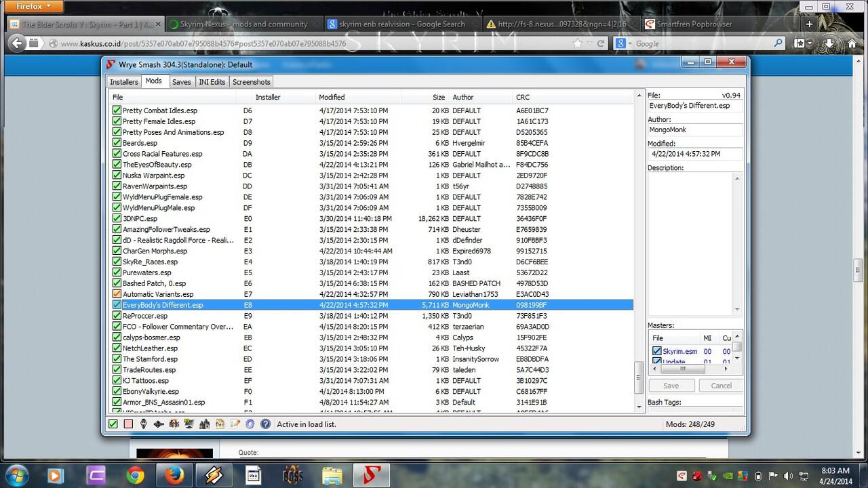Click the computer monitor icon in the status bar
Screen dimensions: 868x488
[x=189, y=424]
